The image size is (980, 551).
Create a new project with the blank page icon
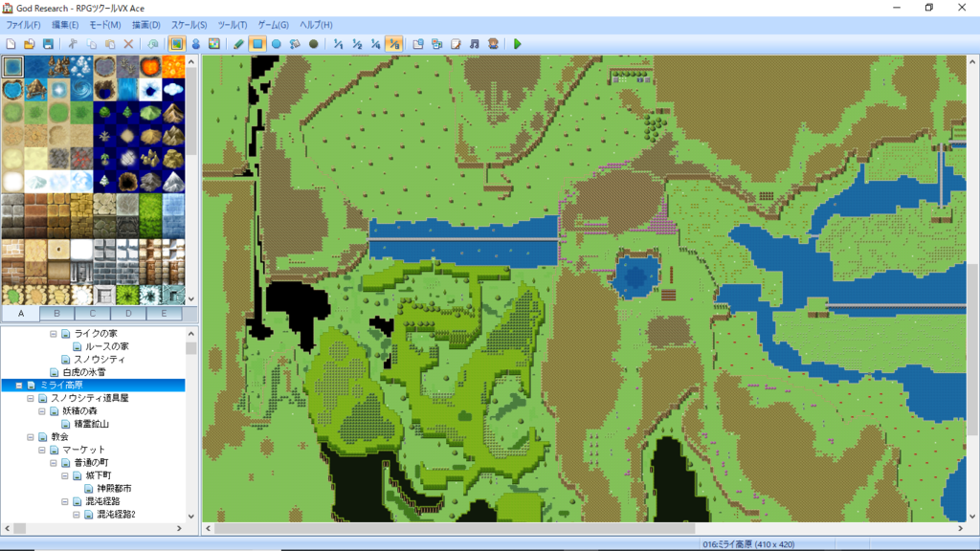click(11, 44)
